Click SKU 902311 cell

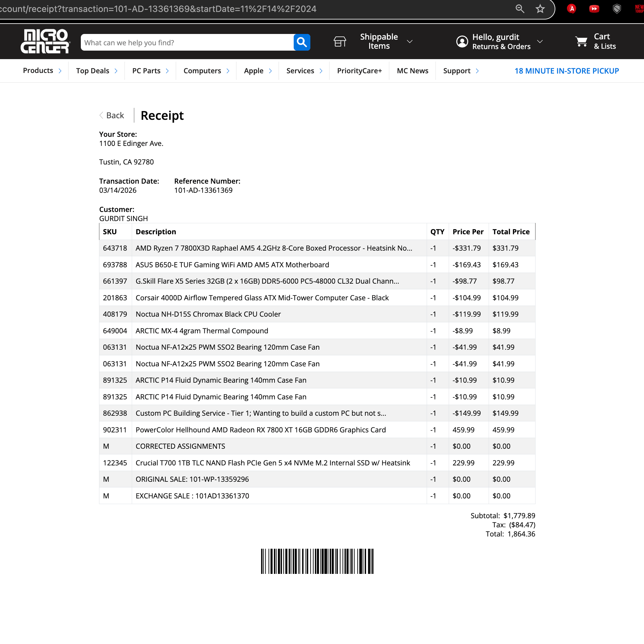click(115, 430)
